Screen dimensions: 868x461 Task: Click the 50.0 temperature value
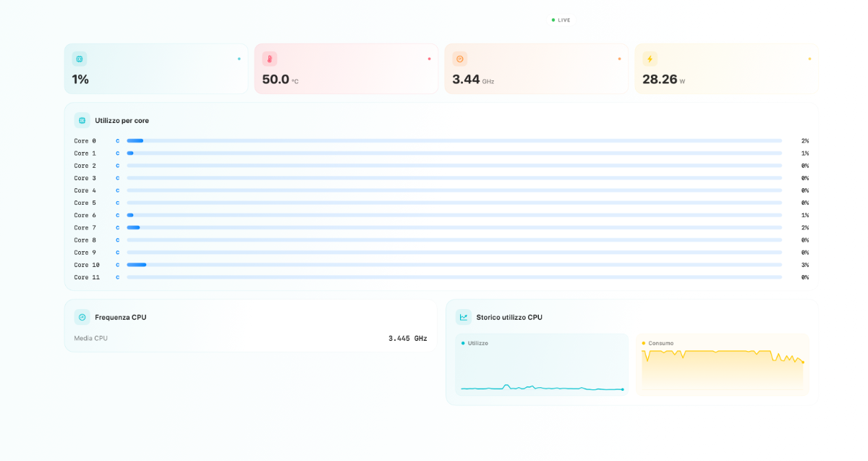pyautogui.click(x=276, y=80)
